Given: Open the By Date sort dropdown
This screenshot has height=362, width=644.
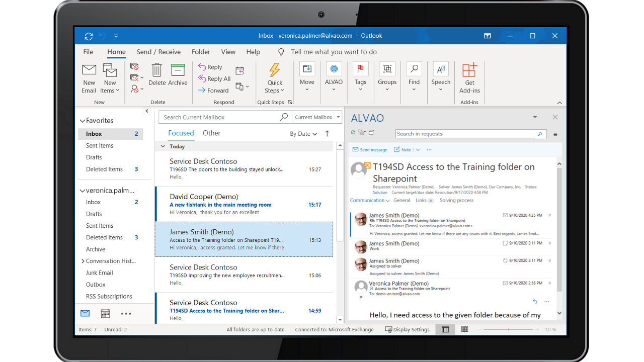Looking at the screenshot, I should point(303,134).
